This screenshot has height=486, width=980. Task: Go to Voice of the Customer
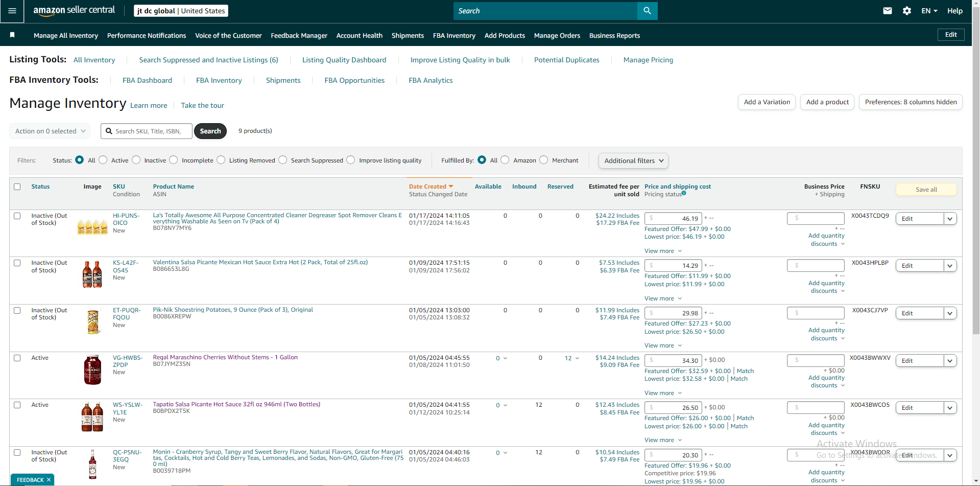coord(228,35)
